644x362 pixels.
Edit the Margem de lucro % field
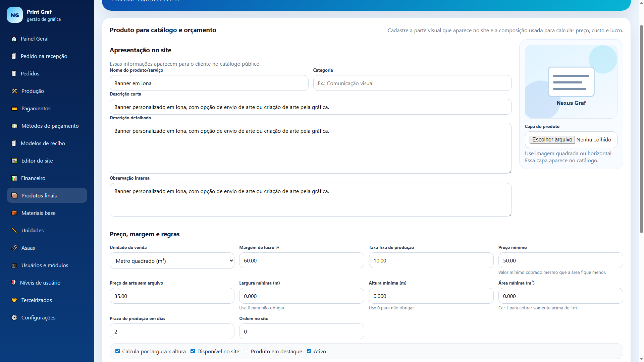point(302,260)
